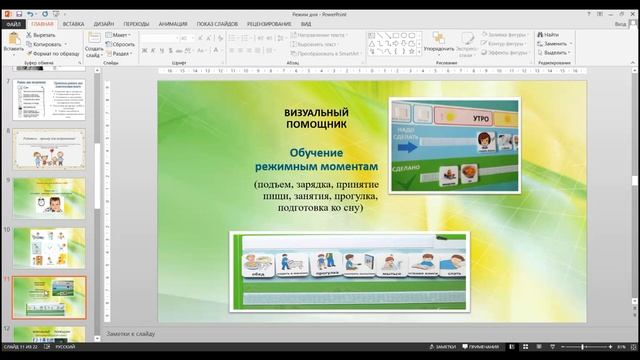Image resolution: width=640 pixels, height=360 pixels.
Task: Select triangle shape in shapes gallery
Action: [372, 44]
